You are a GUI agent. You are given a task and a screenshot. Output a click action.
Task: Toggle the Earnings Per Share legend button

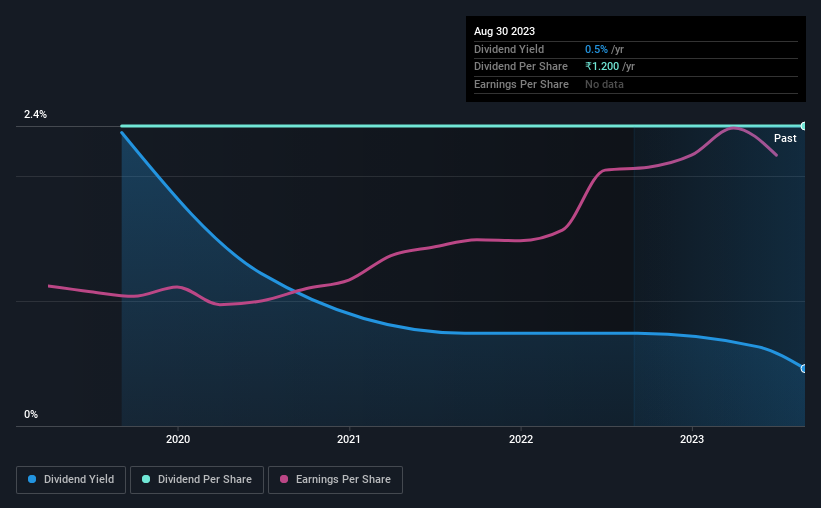point(335,480)
